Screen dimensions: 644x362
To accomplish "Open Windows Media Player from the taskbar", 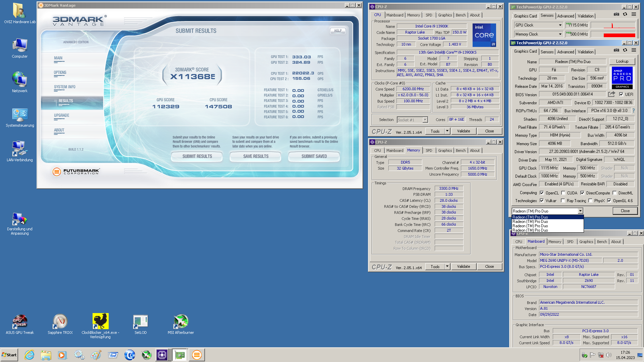I will [x=62, y=355].
